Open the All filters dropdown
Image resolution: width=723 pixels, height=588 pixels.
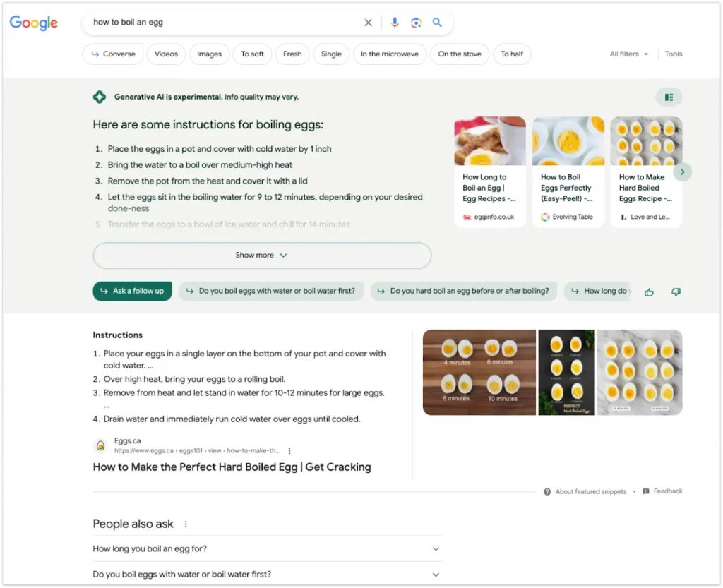tap(629, 54)
